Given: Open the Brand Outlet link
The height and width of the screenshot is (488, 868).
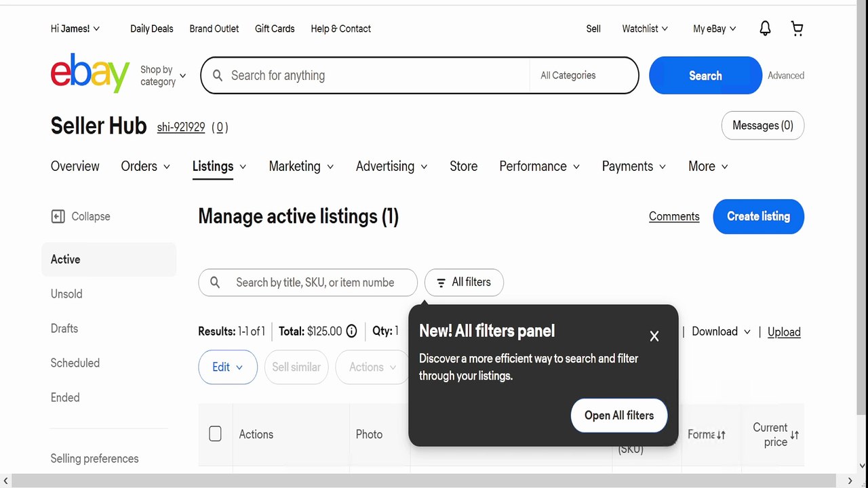Looking at the screenshot, I should (x=214, y=28).
